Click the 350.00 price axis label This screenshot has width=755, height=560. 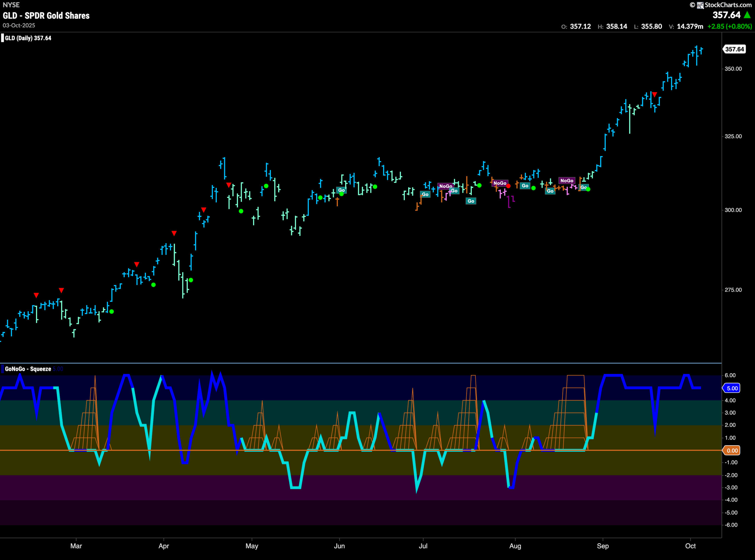tap(733, 69)
